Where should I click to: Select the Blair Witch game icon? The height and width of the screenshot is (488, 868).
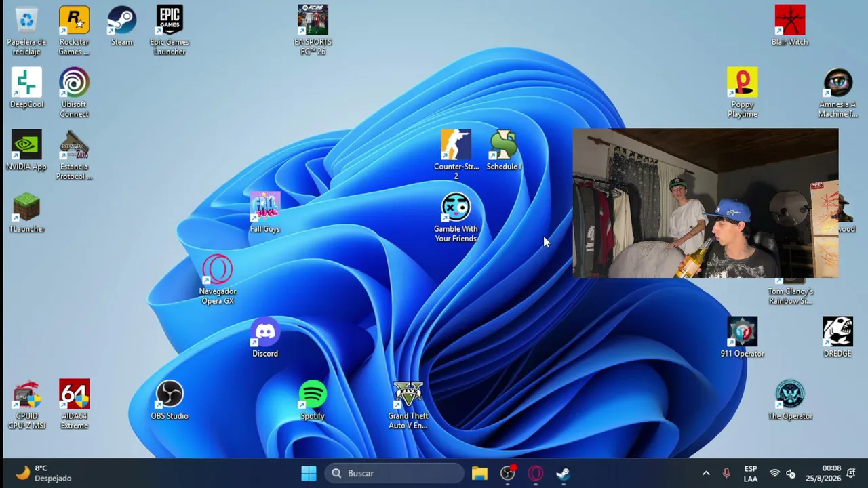[790, 26]
